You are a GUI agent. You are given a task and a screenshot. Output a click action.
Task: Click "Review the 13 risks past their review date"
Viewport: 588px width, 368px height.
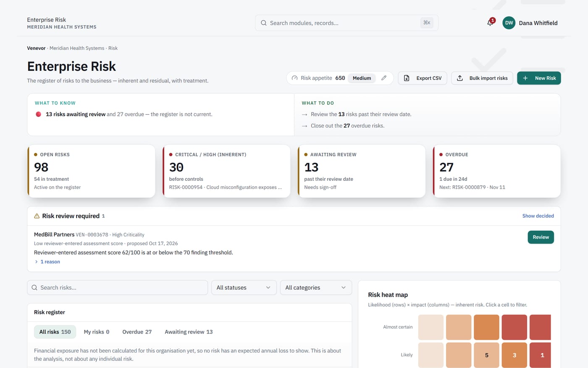pyautogui.click(x=361, y=114)
